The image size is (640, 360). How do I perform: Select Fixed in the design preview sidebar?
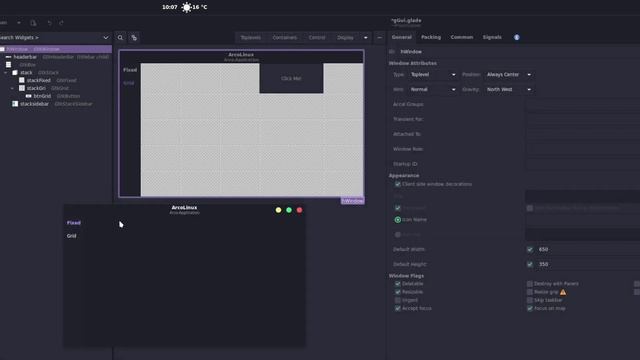[x=130, y=70]
